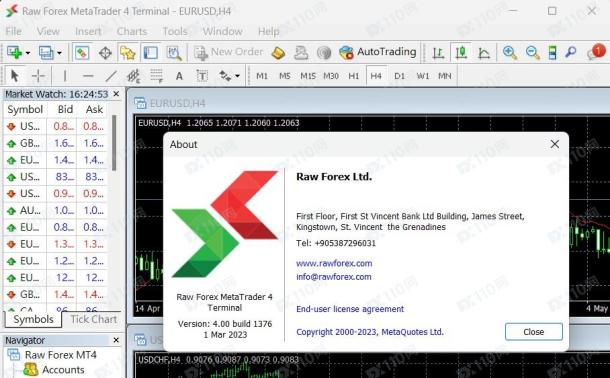
Task: Switch to the Symbols tab in Market Watch
Action: click(33, 319)
